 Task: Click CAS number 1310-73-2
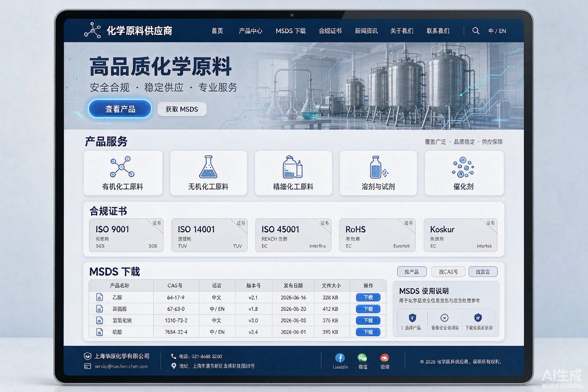pos(176,320)
